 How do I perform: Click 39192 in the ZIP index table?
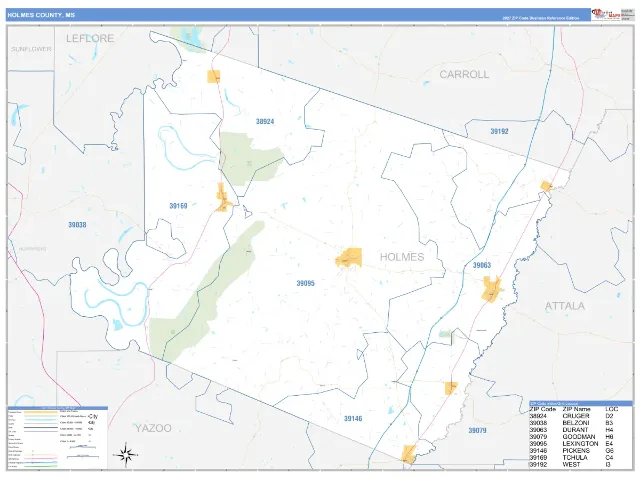pyautogui.click(x=538, y=464)
